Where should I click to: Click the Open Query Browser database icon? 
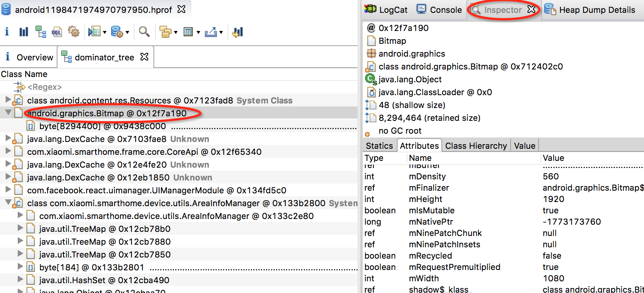pos(117,32)
